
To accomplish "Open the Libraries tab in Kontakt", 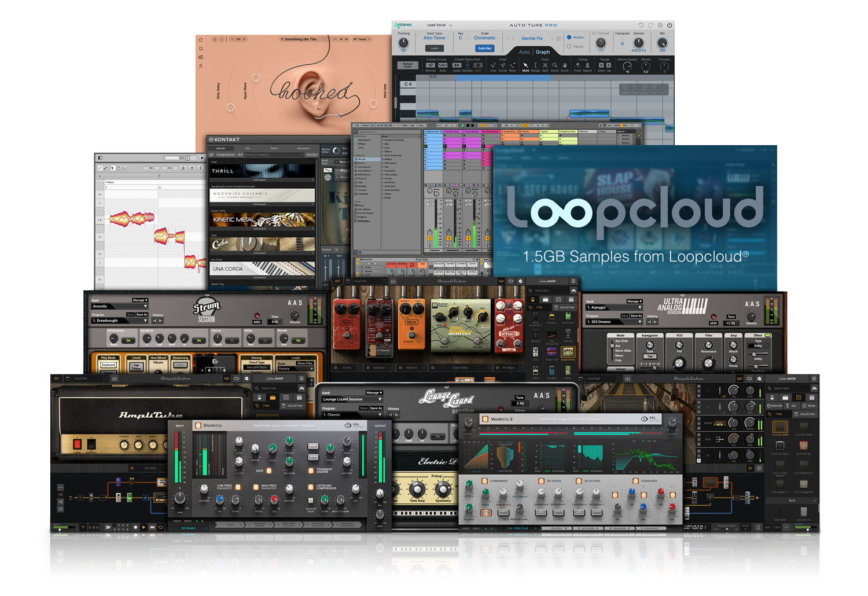I will coord(221,148).
